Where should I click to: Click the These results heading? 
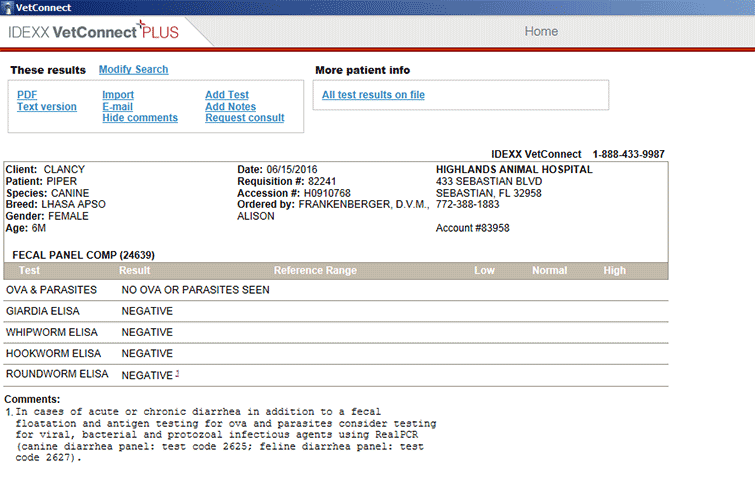click(x=48, y=70)
